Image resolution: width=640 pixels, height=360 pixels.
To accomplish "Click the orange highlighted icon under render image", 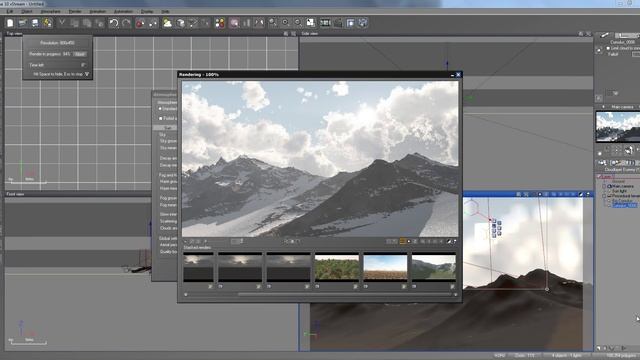I will [x=402, y=242].
